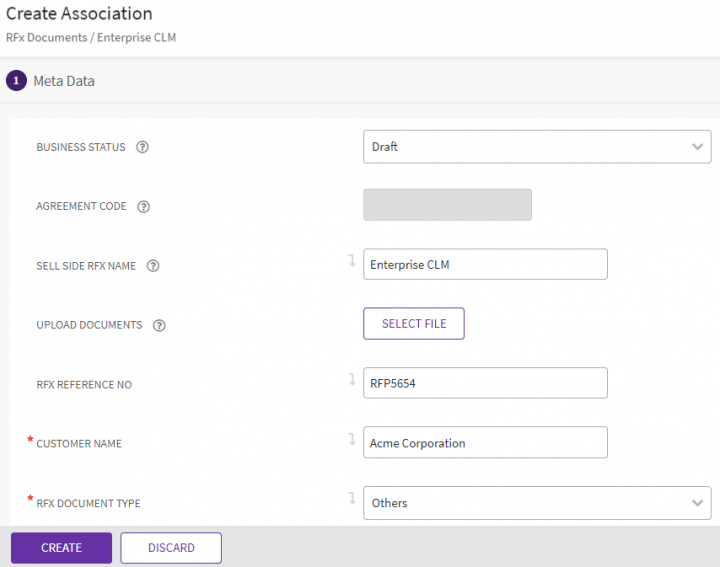Viewport: 720px width, 567px height.
Task: Click the step 1 circle badge
Action: point(16,81)
